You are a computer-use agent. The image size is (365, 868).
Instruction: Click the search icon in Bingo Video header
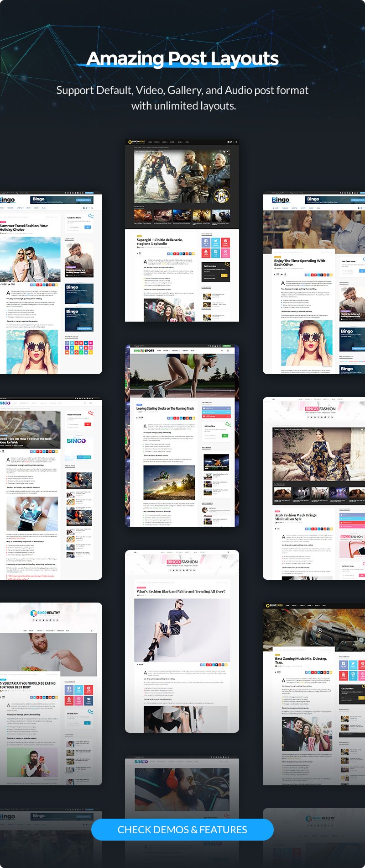pos(236,142)
